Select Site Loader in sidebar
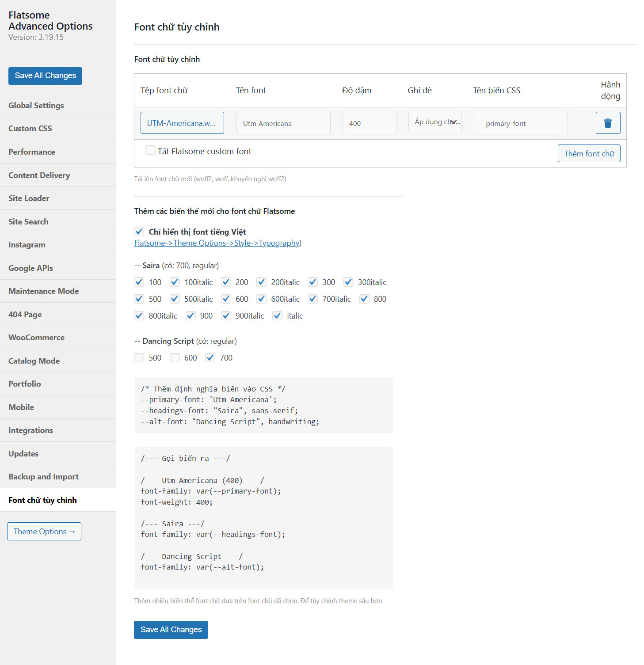The height and width of the screenshot is (665, 644). click(x=58, y=198)
